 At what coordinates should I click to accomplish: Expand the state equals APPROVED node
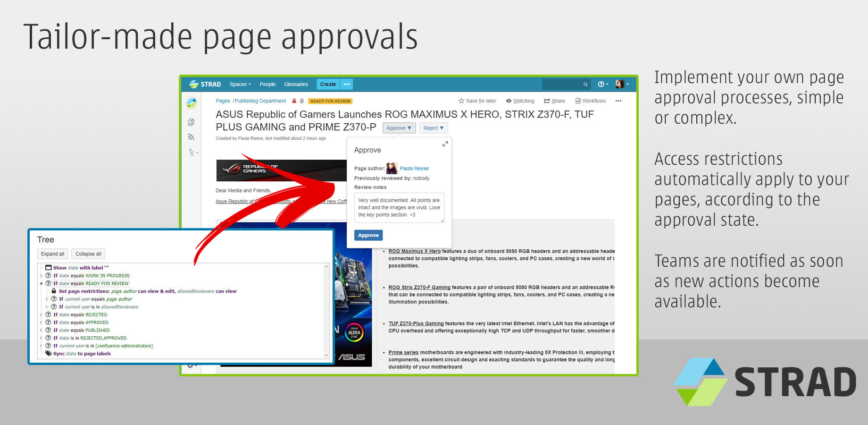(41, 323)
